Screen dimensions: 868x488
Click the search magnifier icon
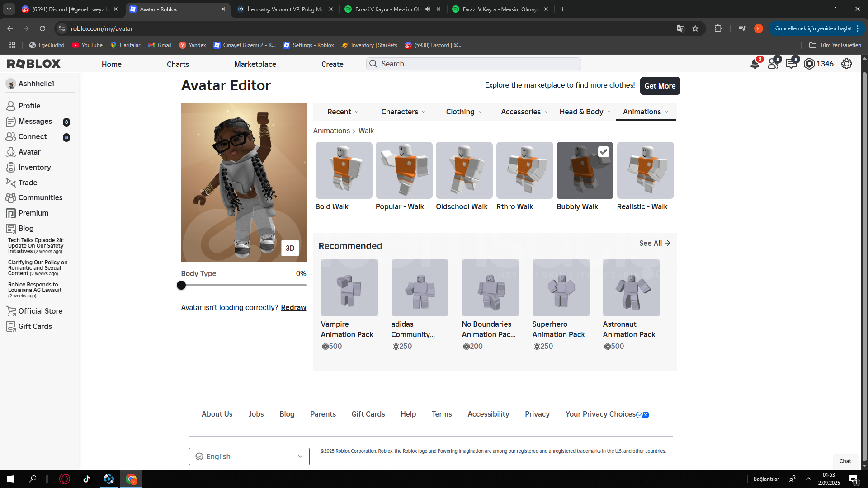pyautogui.click(x=373, y=64)
